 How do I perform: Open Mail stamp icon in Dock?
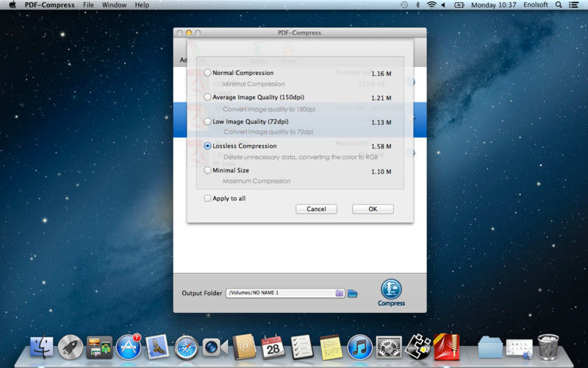157,347
